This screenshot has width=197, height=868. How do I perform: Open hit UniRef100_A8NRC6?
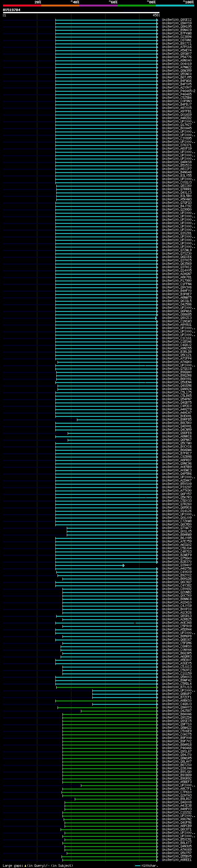point(177,436)
